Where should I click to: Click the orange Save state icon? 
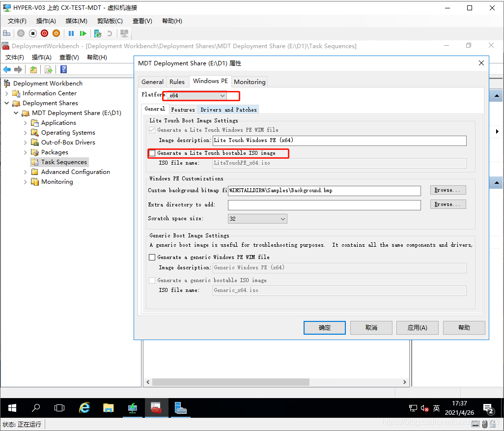[x=56, y=33]
